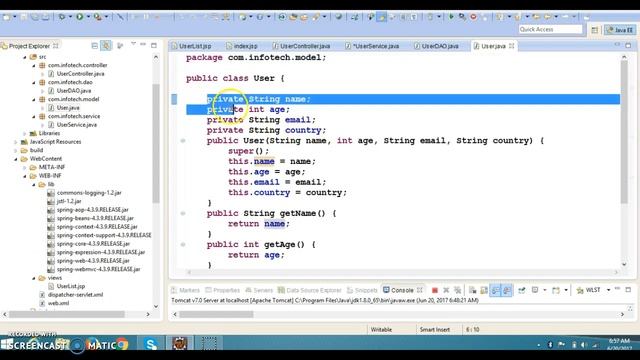Click Remove All Terminated Launches double-X icon
This screenshot has height=360, width=640.
[458, 290]
